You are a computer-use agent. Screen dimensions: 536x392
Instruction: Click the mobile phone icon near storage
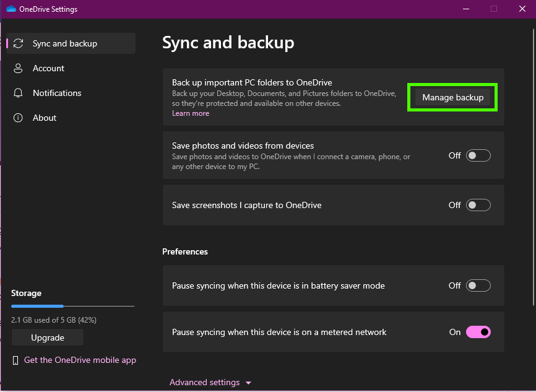pos(15,360)
